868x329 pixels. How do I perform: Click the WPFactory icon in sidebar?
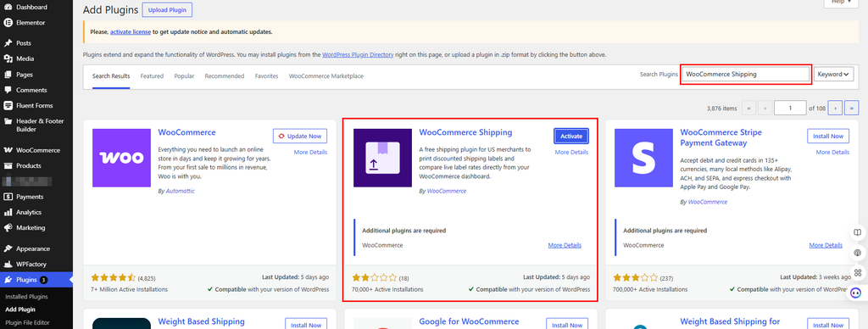pos(8,265)
